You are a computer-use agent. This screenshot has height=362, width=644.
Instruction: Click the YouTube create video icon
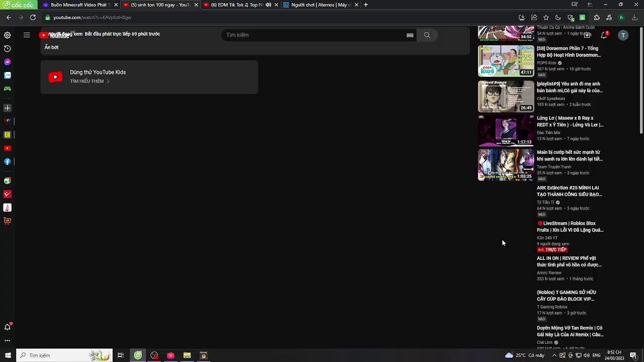pyautogui.click(x=587, y=35)
